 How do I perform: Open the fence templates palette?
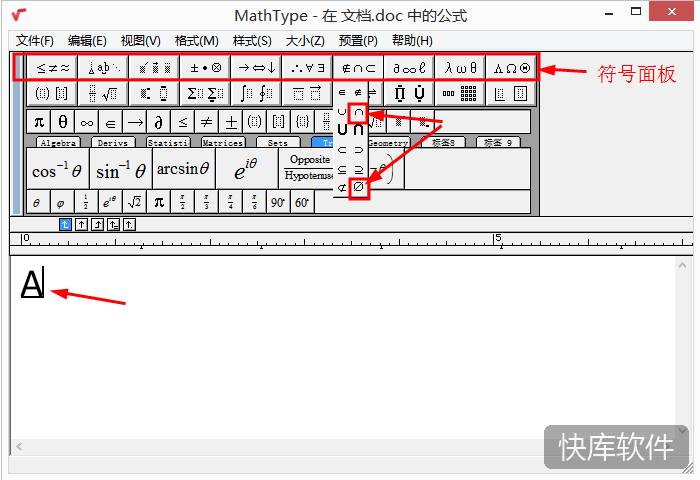[52, 94]
